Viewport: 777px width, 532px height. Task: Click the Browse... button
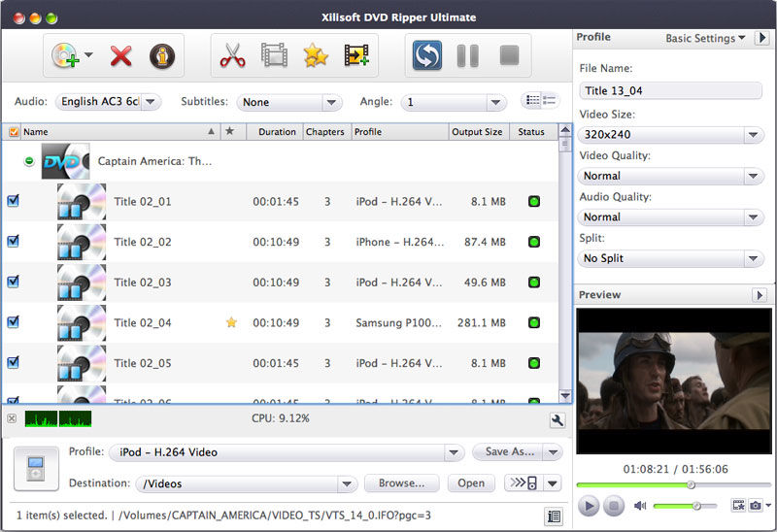401,482
